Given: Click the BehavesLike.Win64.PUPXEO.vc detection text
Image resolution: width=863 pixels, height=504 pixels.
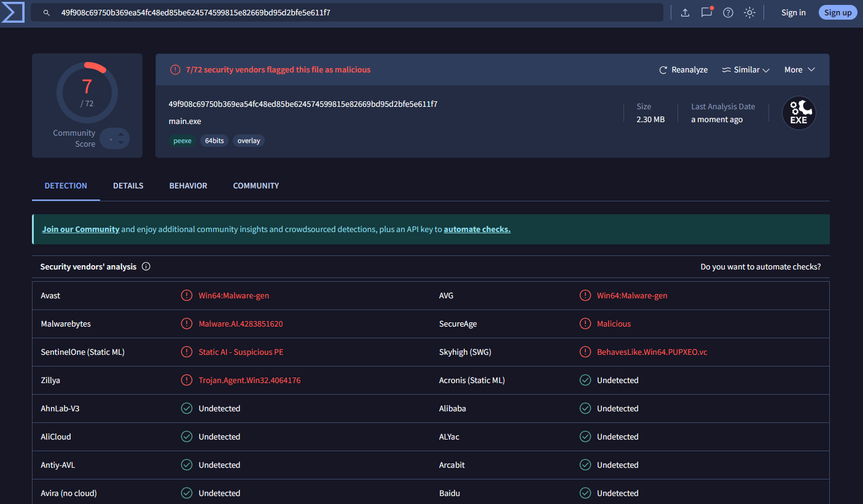Looking at the screenshot, I should click(652, 352).
